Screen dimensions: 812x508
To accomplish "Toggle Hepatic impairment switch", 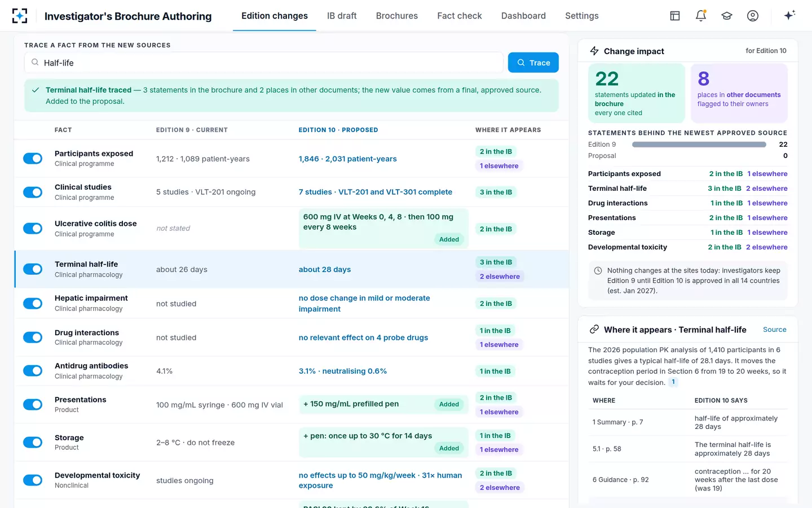I will point(33,304).
